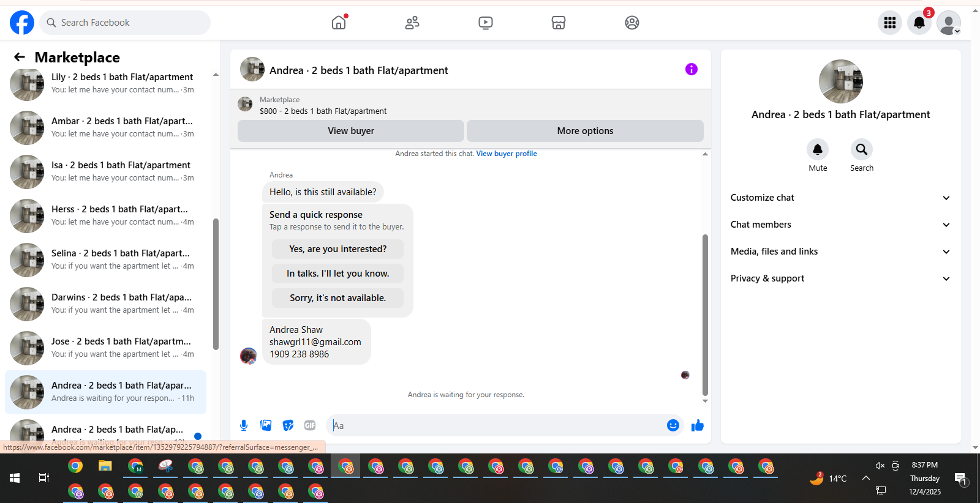Image resolution: width=980 pixels, height=503 pixels.
Task: Go back using Marketplace arrow
Action: click(20, 57)
